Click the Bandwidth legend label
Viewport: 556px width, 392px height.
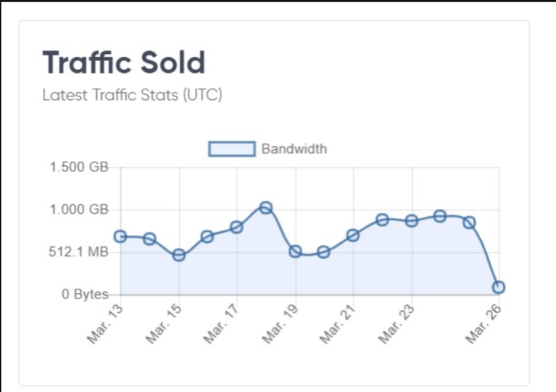294,149
